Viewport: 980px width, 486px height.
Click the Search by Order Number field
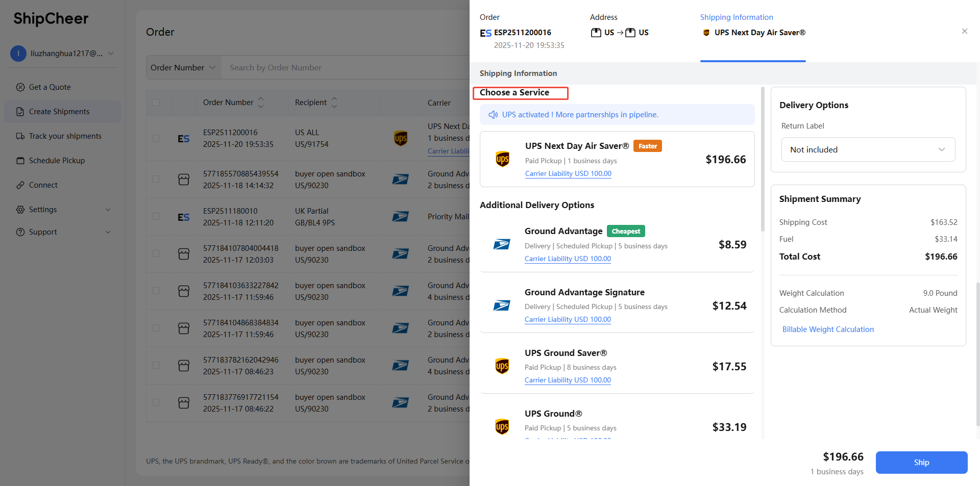tap(342, 67)
